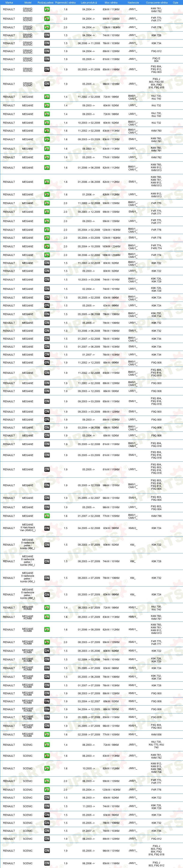The height and width of the screenshot is (868, 183).
Task: Click the Moc silnika column header
Action: coord(111,2)
